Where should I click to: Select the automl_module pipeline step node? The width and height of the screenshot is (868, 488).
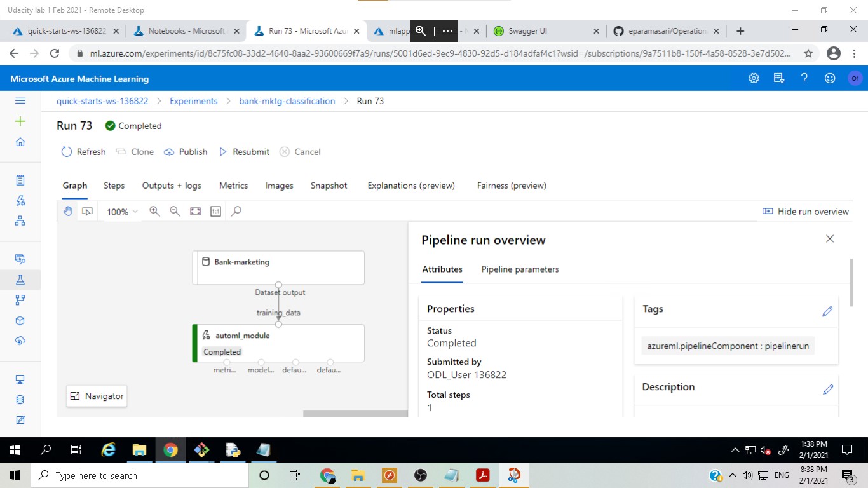[278, 343]
